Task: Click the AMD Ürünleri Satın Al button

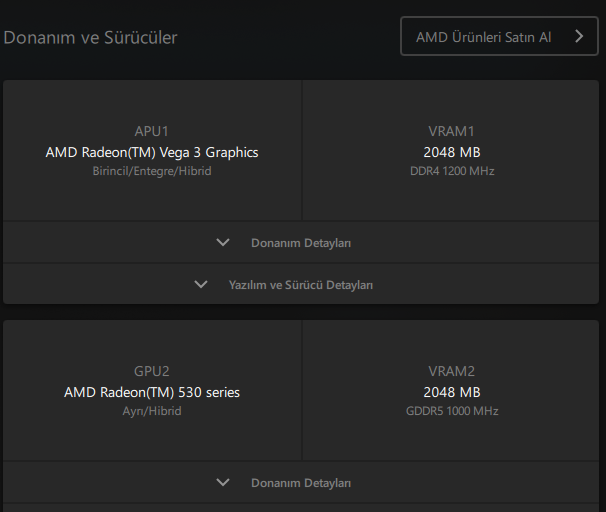Action: coord(484,37)
